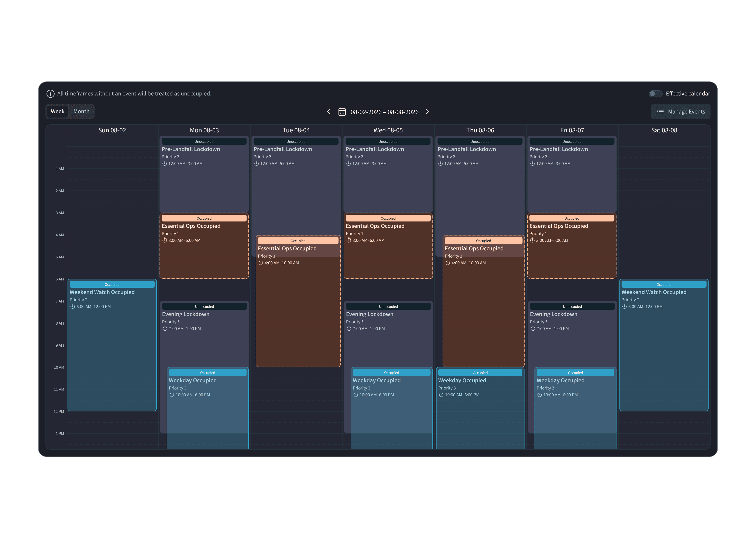Image resolution: width=756 pixels, height=538 pixels.
Task: Click clock icon on Sunday Weekend Watch event
Action: 73,306
